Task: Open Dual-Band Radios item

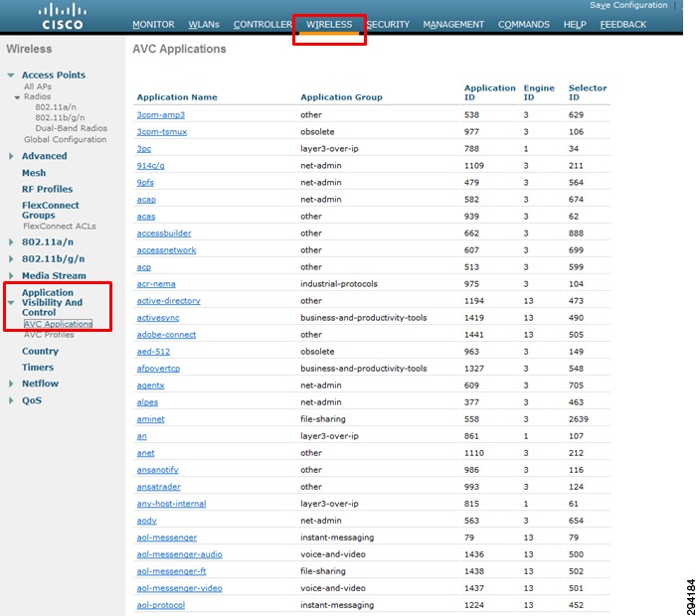Action: coord(71,128)
